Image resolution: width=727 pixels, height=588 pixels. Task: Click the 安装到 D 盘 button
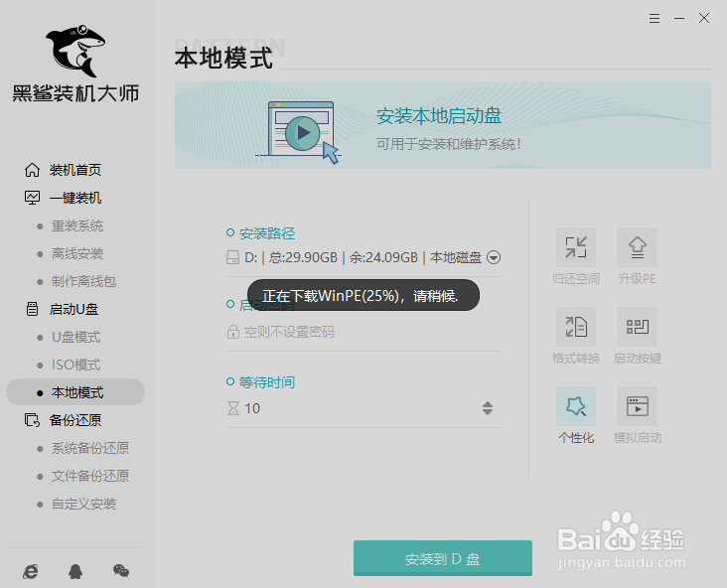pyautogui.click(x=443, y=558)
